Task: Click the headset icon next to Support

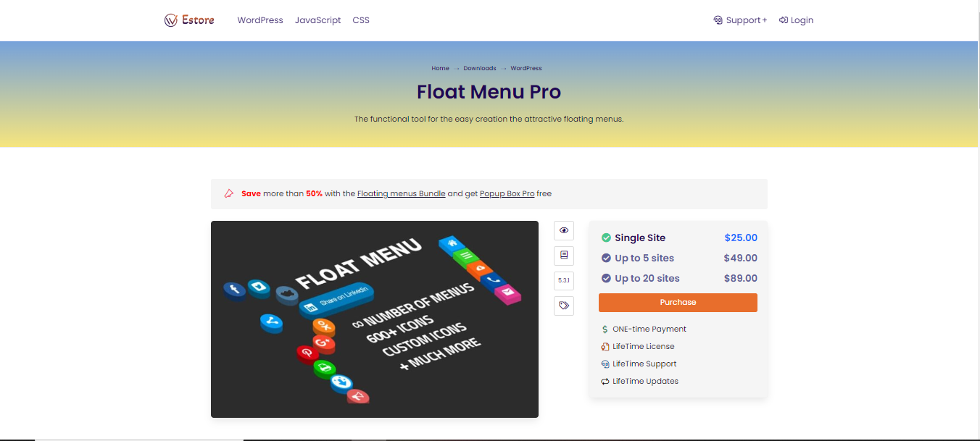Action: [x=717, y=20]
